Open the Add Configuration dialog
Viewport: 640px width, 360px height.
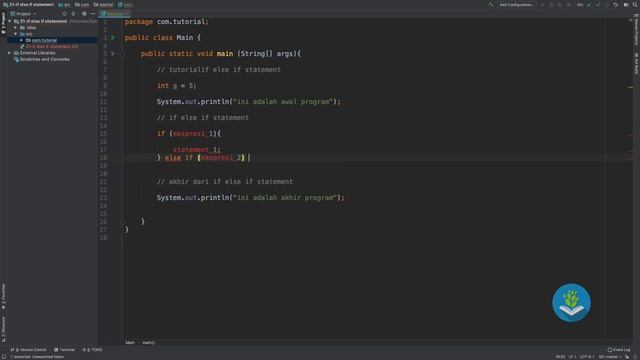click(x=516, y=4)
